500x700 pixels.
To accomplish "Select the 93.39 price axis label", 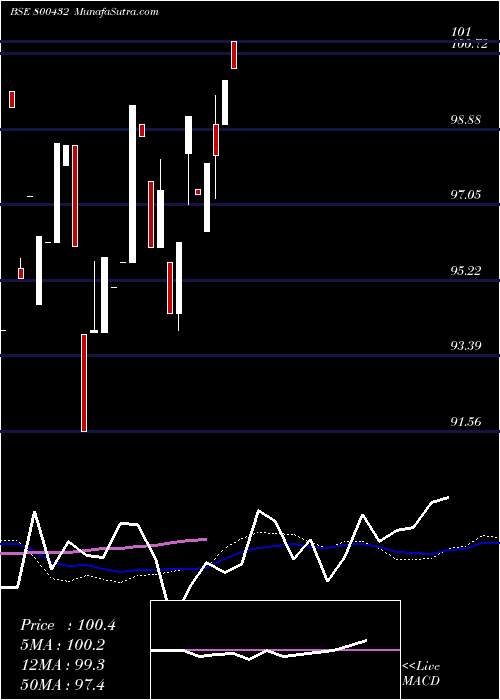I will pos(466,346).
